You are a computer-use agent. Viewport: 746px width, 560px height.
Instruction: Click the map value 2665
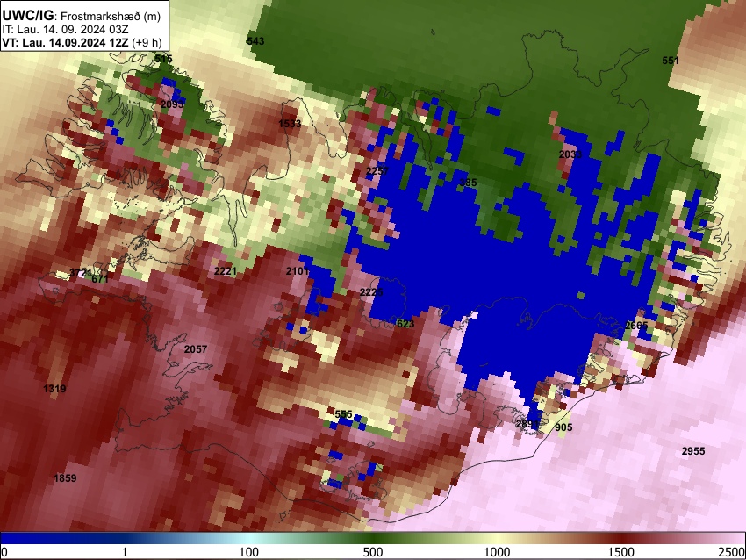coord(636,326)
